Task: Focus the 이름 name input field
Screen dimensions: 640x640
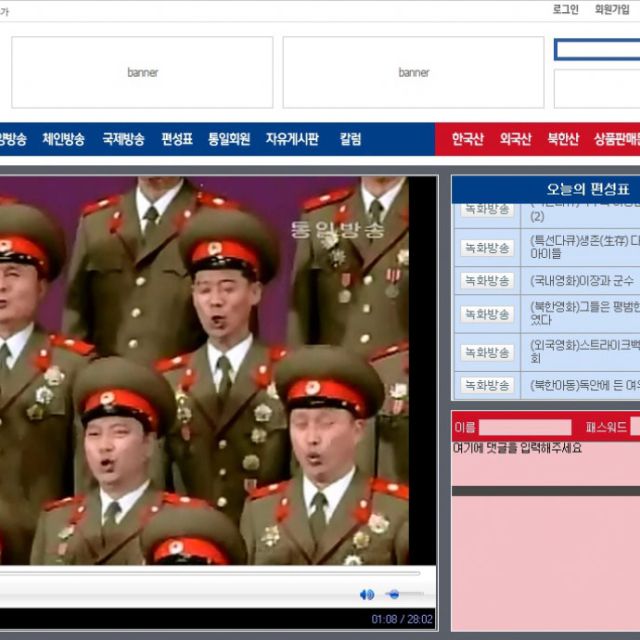Action: 524,427
